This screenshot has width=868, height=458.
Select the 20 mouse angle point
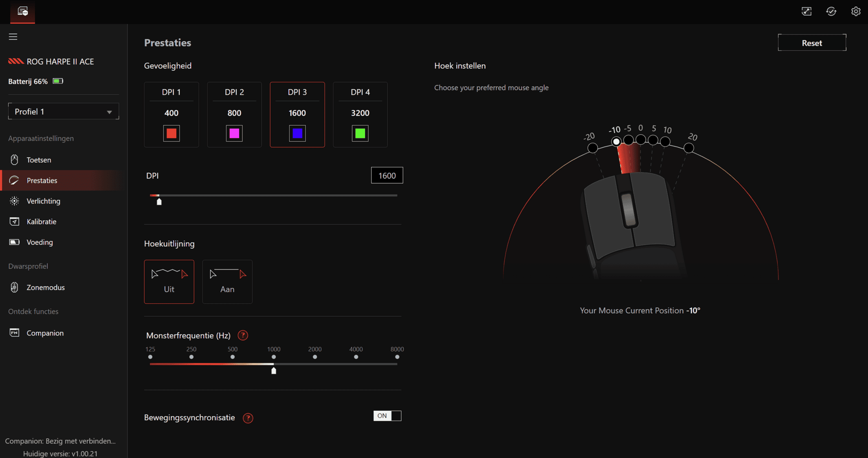click(x=689, y=148)
